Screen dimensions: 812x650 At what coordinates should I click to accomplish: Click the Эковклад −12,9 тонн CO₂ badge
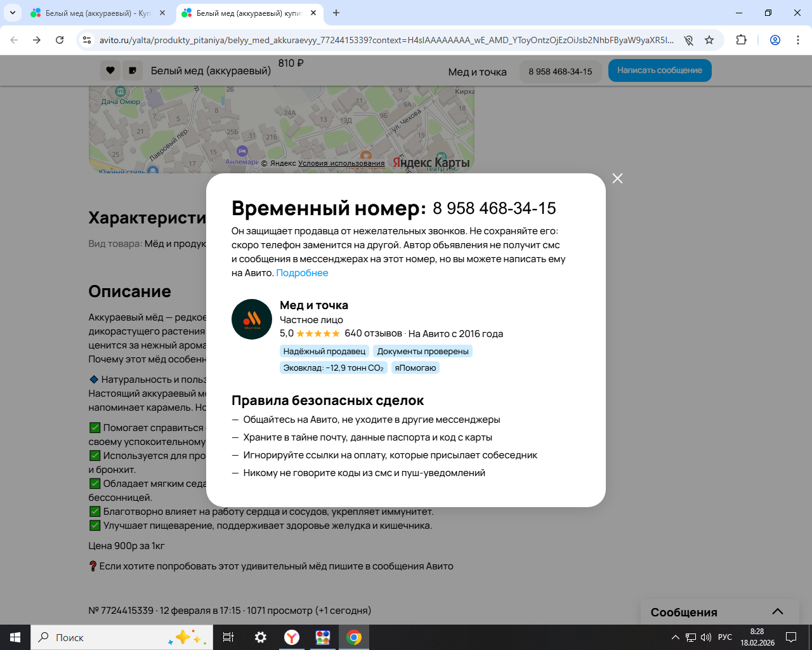click(x=333, y=368)
